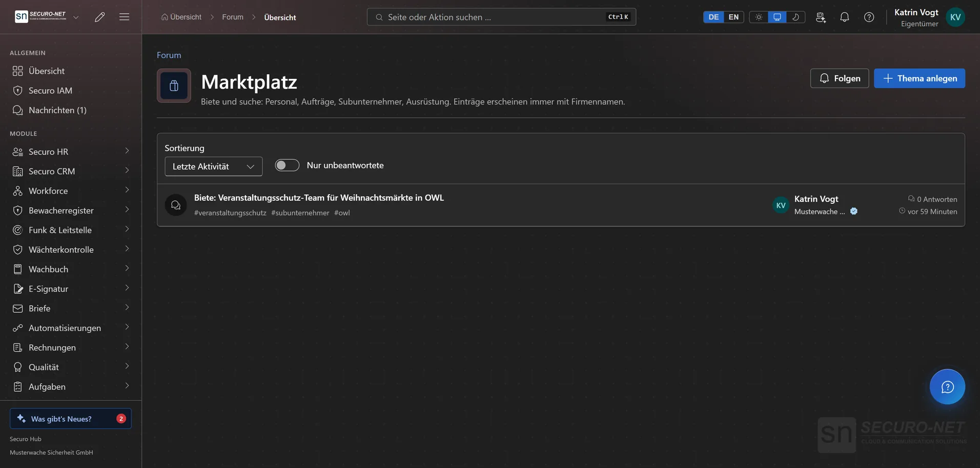Click the post author's KV avatar
Image resolution: width=980 pixels, height=468 pixels.
tap(781, 205)
